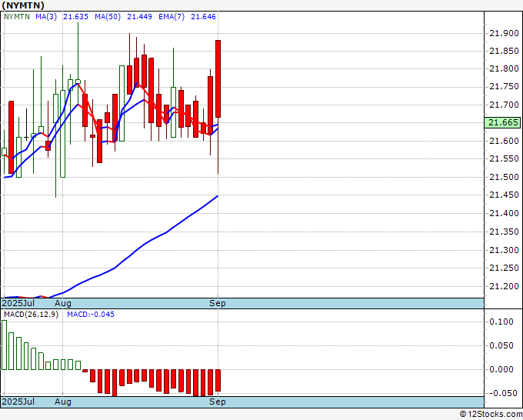Click the 0.100 MACD axis label
Viewport: 523px width, 420px height.
501,322
